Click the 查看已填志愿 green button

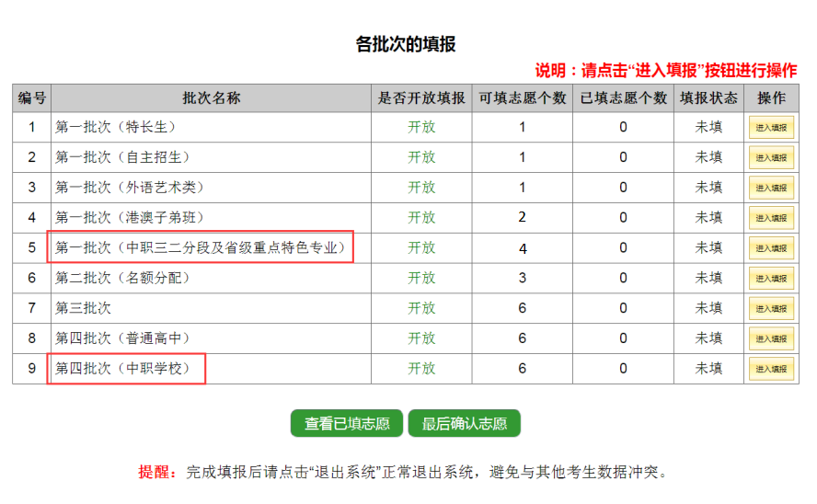347,423
